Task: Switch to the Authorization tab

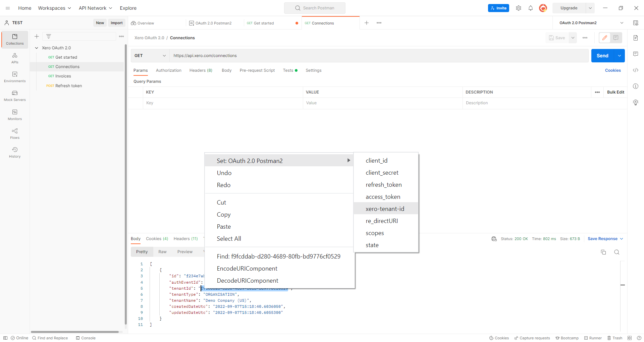Action: [168, 70]
